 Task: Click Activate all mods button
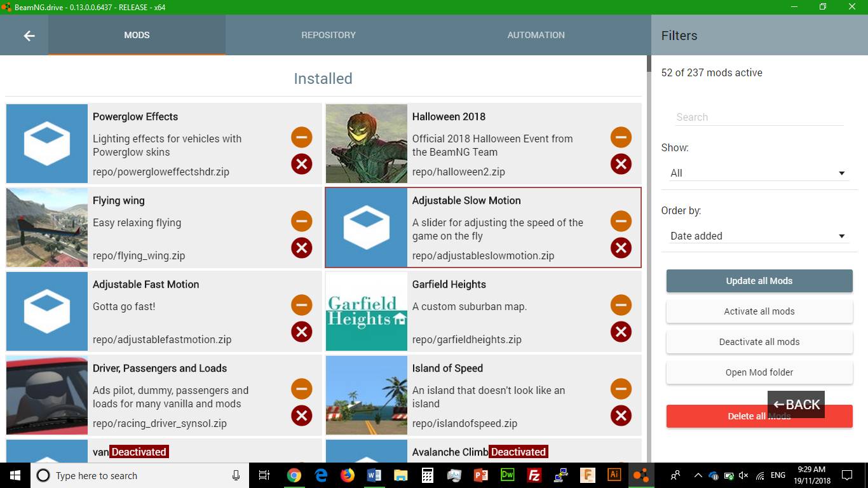click(759, 311)
